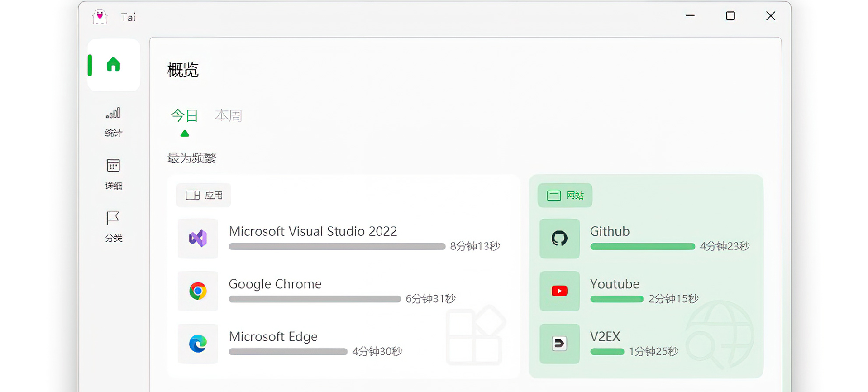868x392 pixels.
Task: Click the Github site icon
Action: (559, 239)
